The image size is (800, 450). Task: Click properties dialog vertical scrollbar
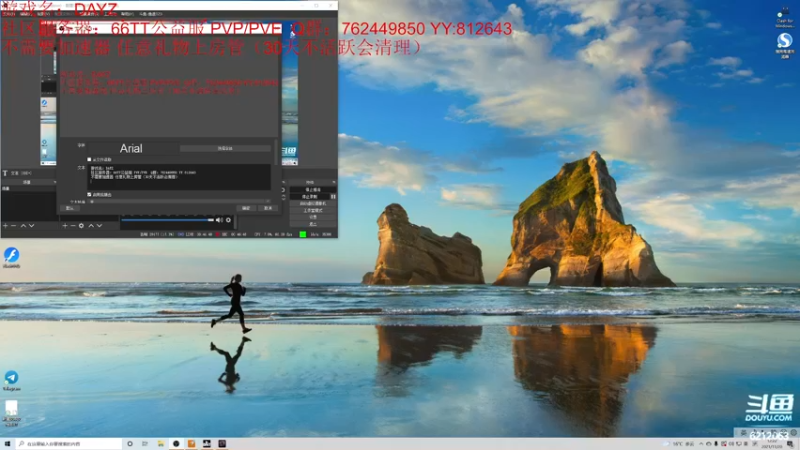click(277, 152)
